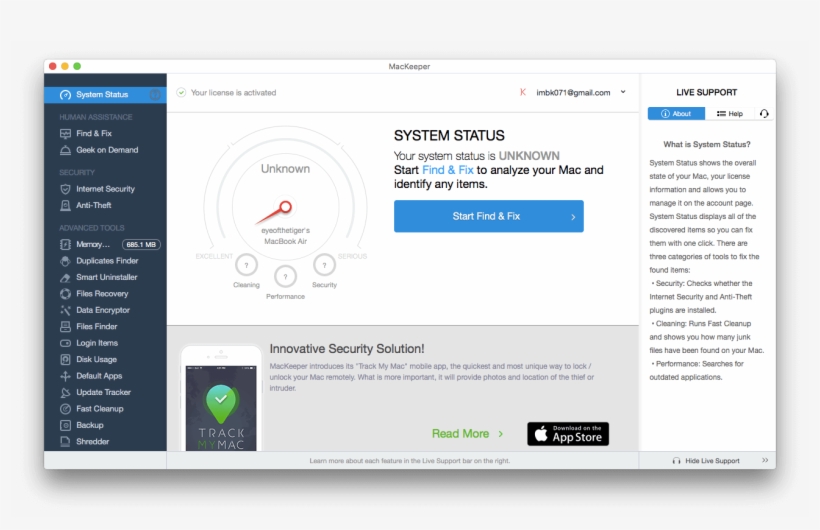Click the SYSTEM STATUS heading
Image resolution: width=820 pixels, height=530 pixels.
click(x=449, y=136)
